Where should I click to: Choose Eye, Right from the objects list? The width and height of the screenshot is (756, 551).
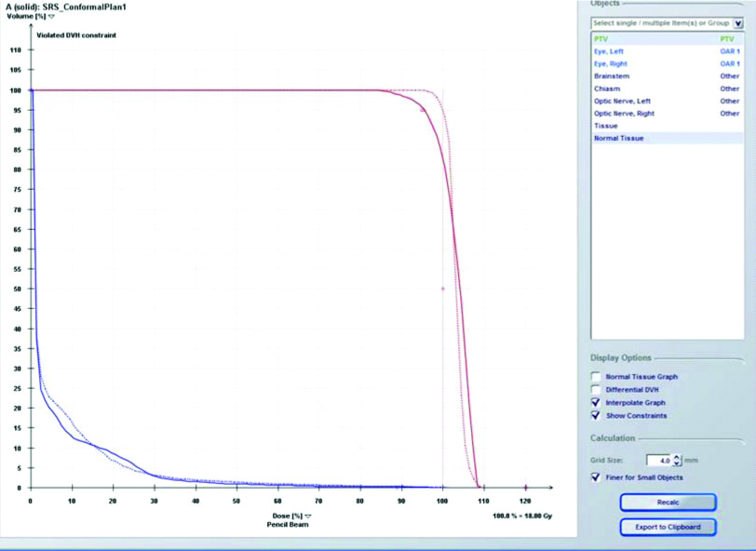point(614,64)
